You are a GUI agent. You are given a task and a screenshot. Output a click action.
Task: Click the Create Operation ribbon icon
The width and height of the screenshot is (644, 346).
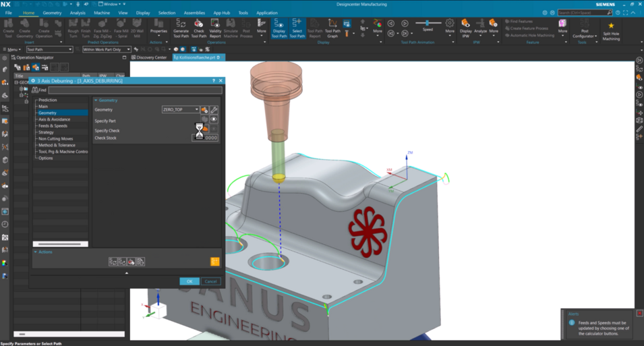pos(44,28)
